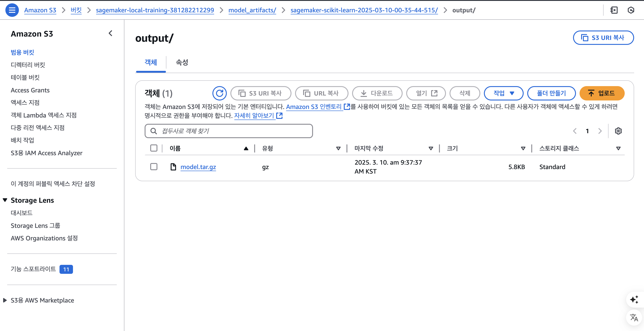Click the model.tar.gz file icon
The height and width of the screenshot is (331, 644).
tap(173, 167)
